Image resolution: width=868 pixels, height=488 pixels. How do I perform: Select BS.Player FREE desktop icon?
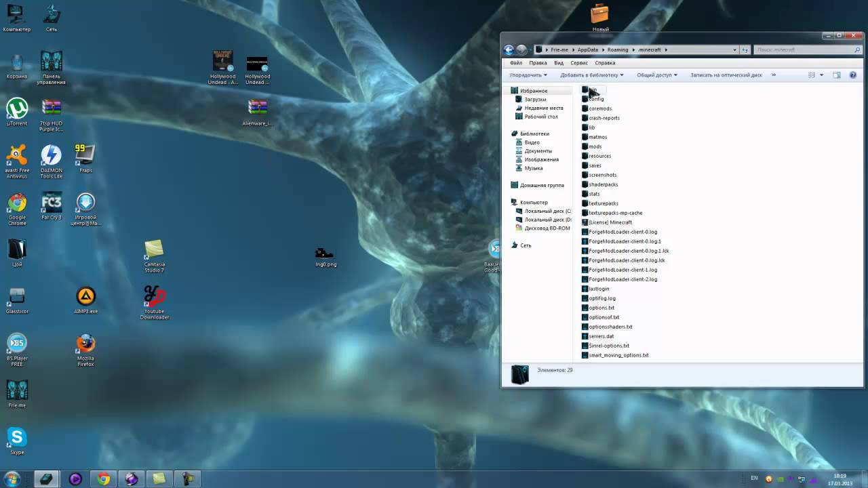pos(17,350)
